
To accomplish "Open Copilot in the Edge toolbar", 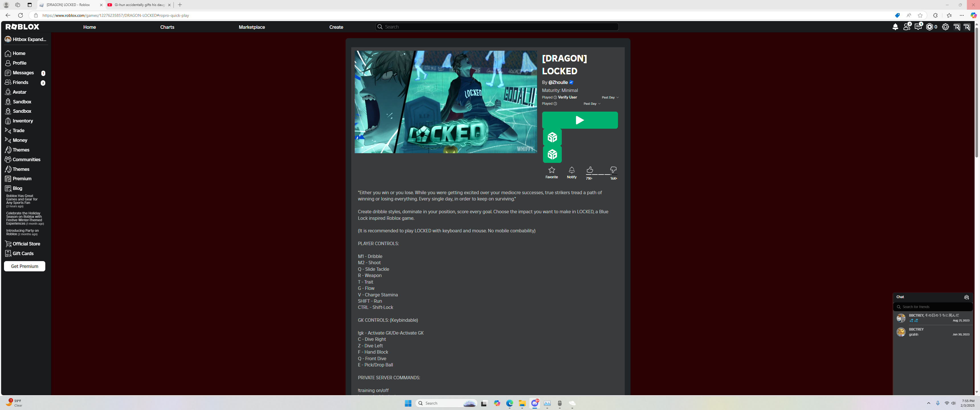I will click(973, 15).
